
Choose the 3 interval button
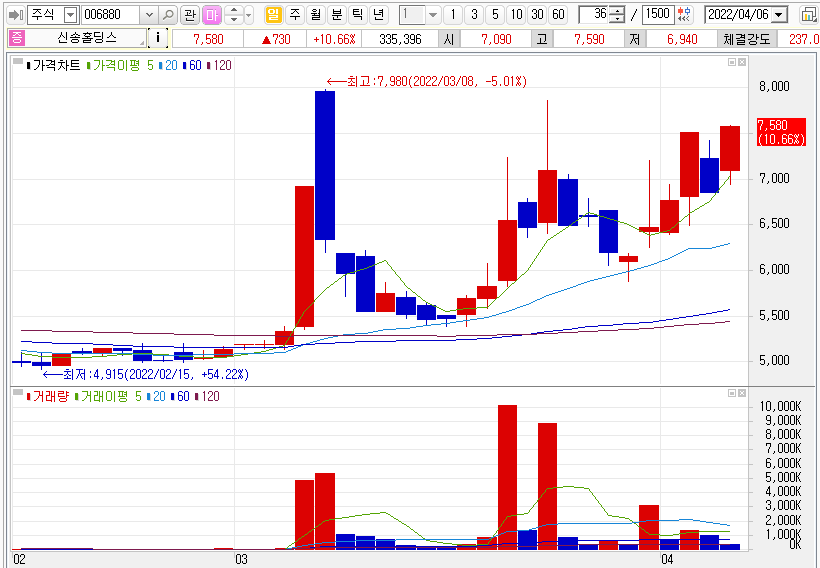[x=474, y=15]
